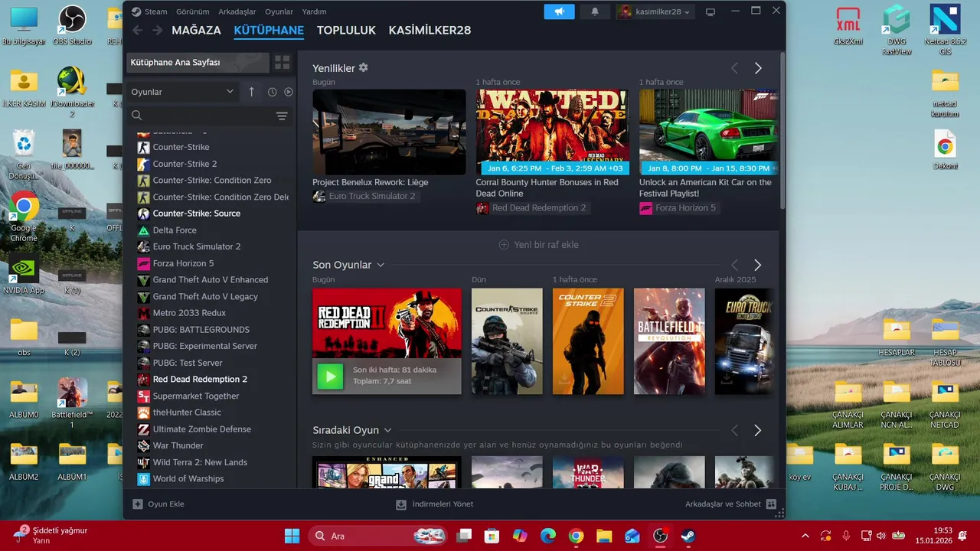Open the Arkadaşlar menu
Screen dimensions: 980x551
coord(237,11)
